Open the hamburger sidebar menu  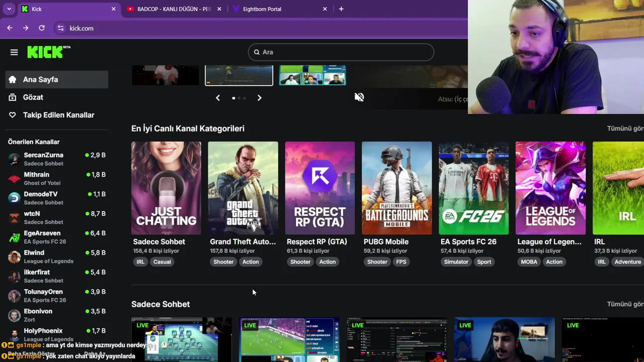click(14, 52)
